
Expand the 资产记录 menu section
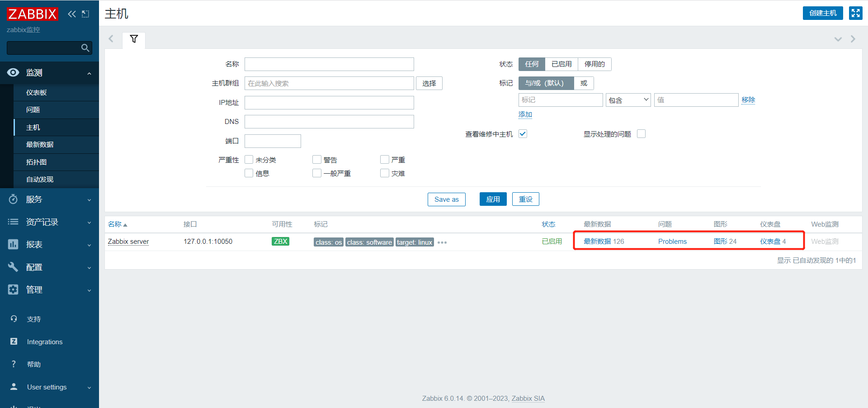[x=89, y=223]
